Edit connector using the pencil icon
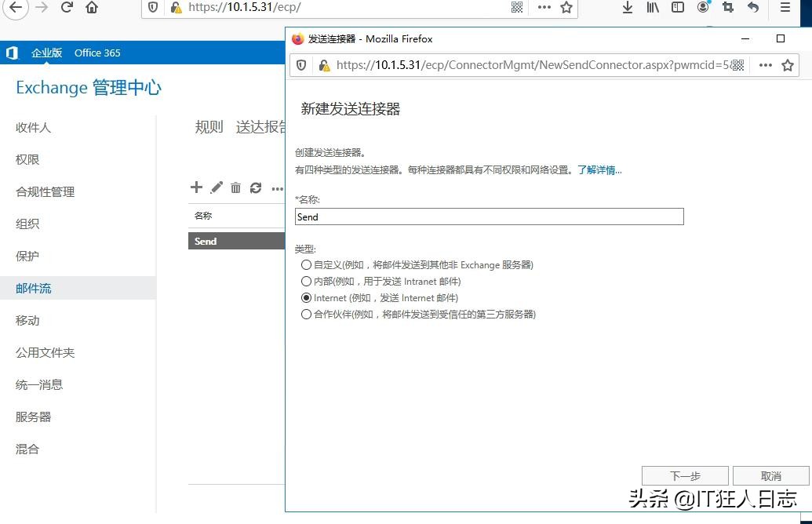The image size is (812, 524). pyautogui.click(x=216, y=187)
